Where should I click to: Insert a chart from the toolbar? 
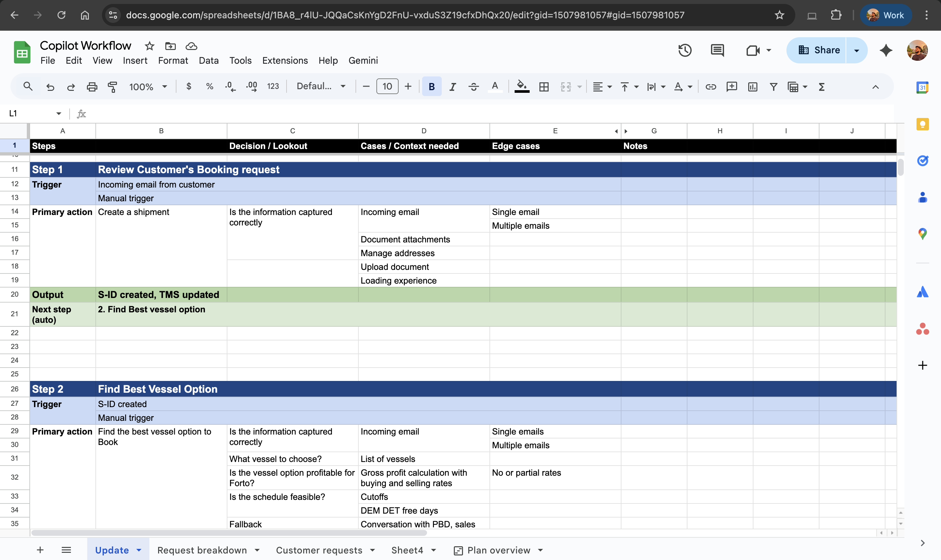coord(752,87)
